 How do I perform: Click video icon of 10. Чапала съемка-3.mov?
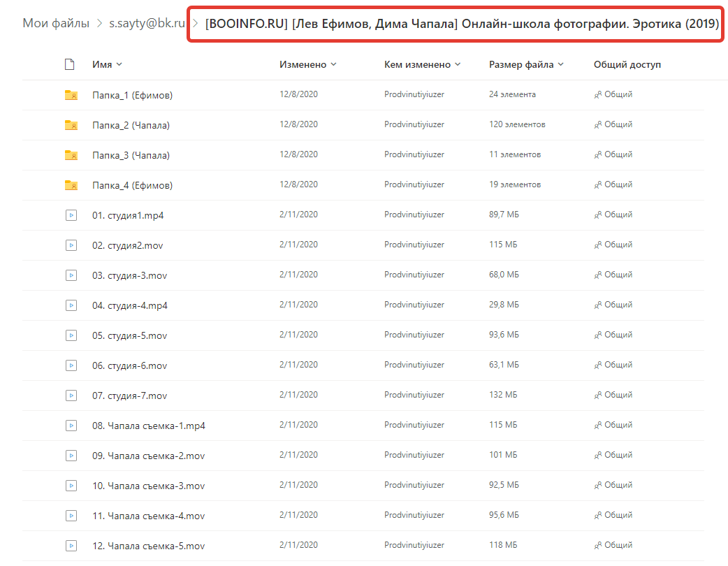[71, 486]
